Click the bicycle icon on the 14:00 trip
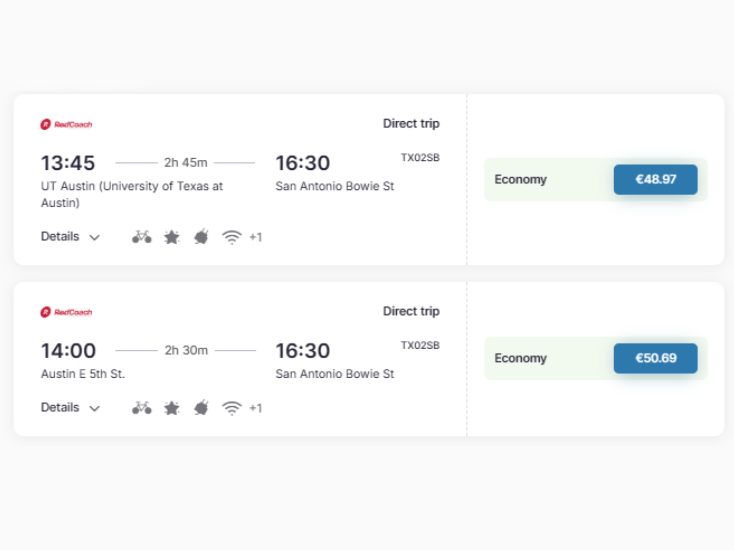The height and width of the screenshot is (550, 734). point(141,408)
